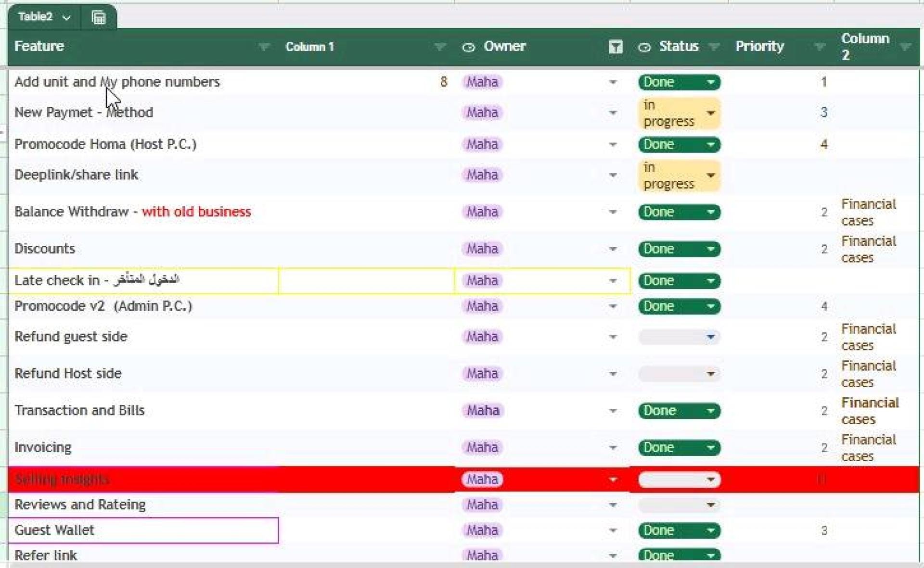Open Owner dropdown arrow for Discounts row

(x=613, y=249)
